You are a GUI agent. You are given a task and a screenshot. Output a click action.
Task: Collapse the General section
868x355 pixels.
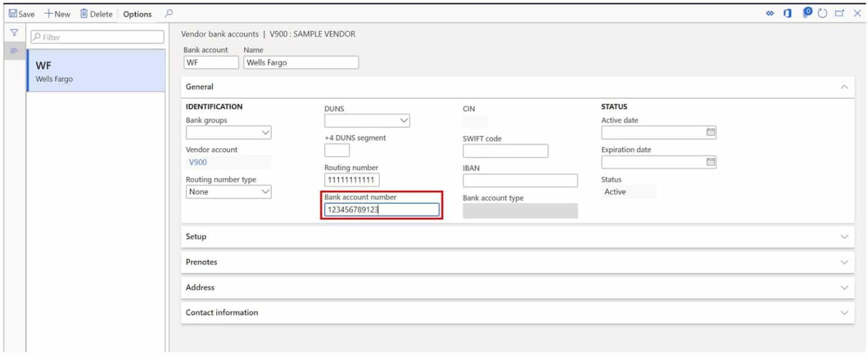coord(844,86)
